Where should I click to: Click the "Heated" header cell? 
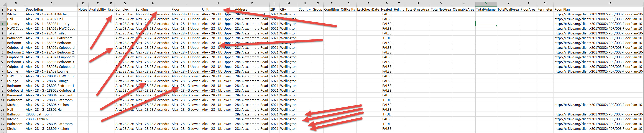386,10
